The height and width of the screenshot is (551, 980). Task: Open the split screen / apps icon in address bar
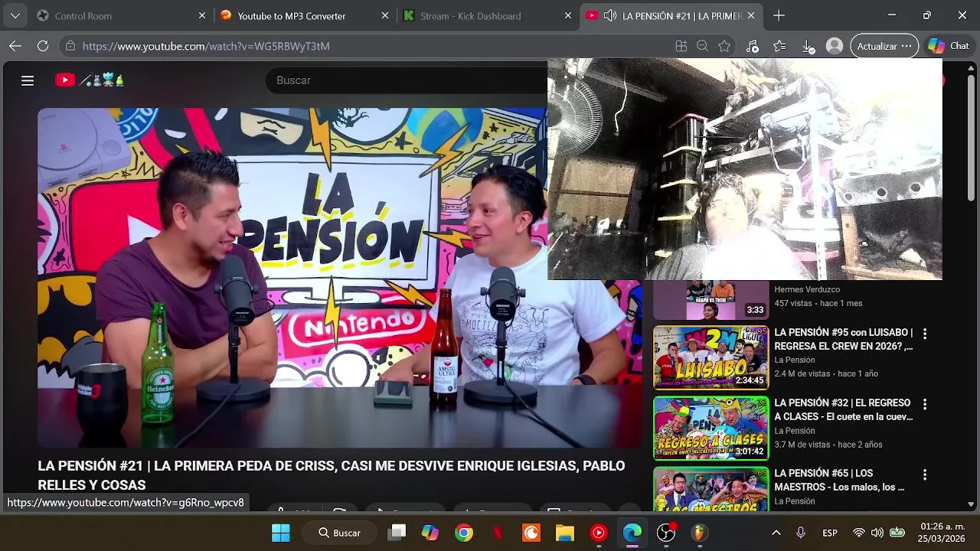(681, 46)
